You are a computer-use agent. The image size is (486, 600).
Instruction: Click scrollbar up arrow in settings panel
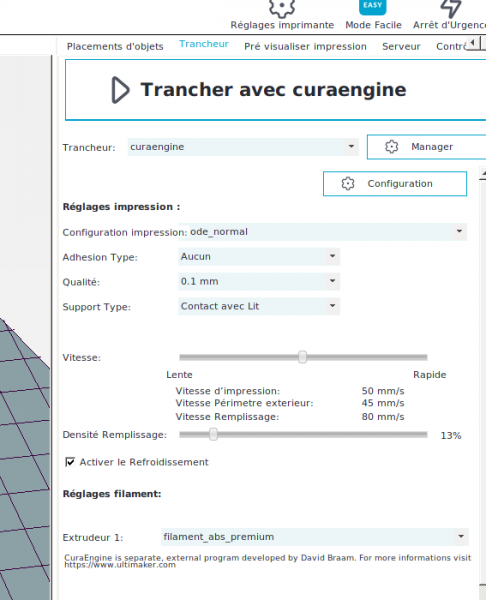pos(483,174)
